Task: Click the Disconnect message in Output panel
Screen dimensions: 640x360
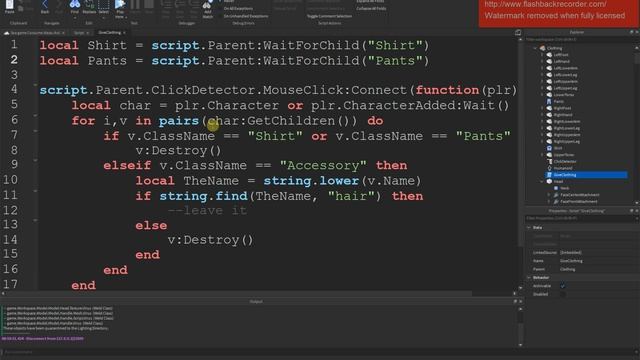Action: click(x=42, y=338)
